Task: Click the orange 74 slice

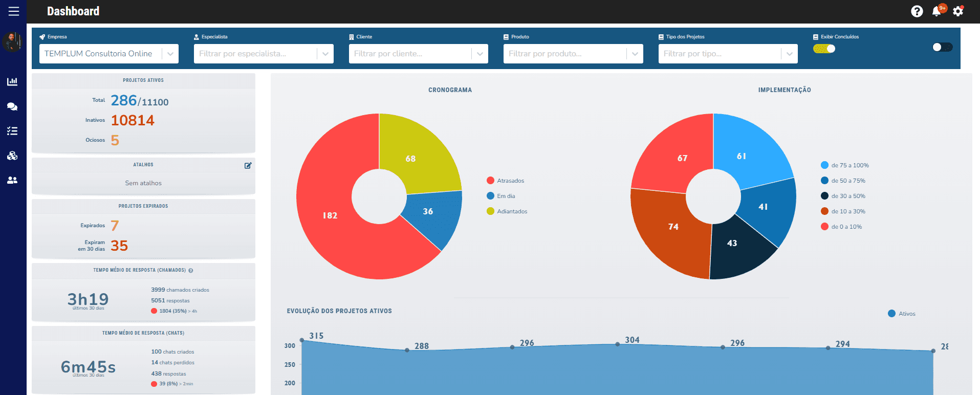Action: pos(673,227)
